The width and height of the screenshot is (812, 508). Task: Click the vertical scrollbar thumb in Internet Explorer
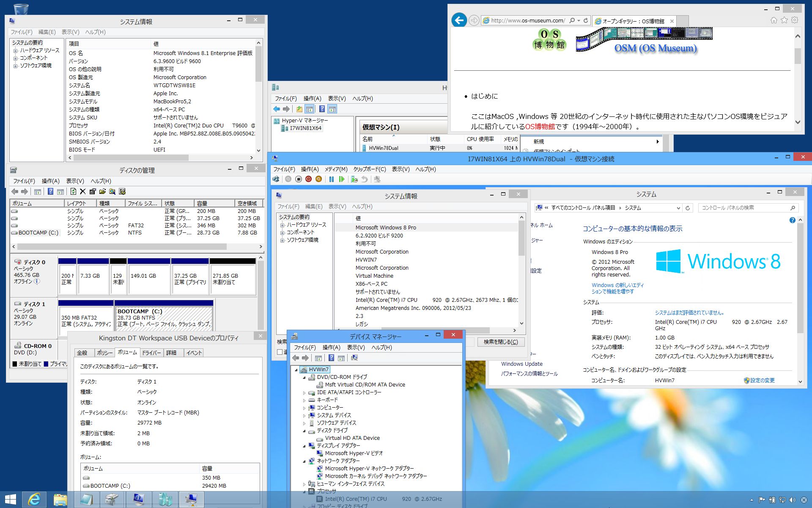tap(798, 55)
